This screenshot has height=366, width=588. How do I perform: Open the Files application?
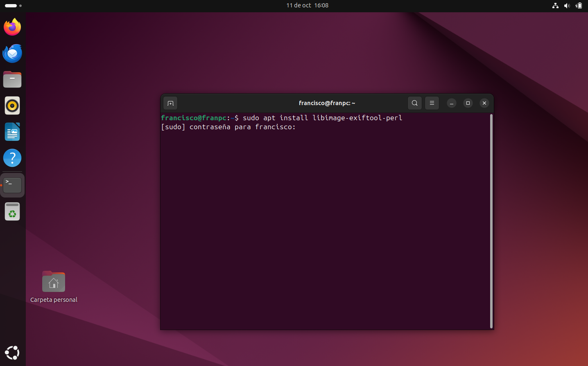pos(12,79)
